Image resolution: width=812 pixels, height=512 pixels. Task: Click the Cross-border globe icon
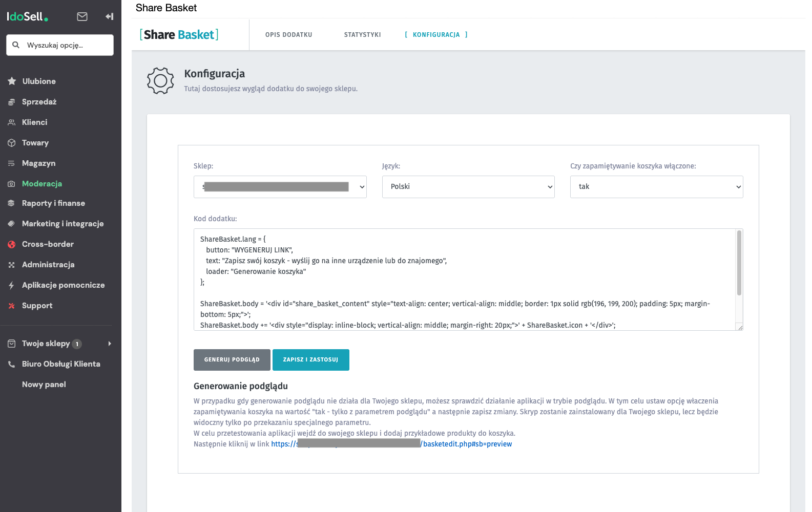tap(12, 244)
